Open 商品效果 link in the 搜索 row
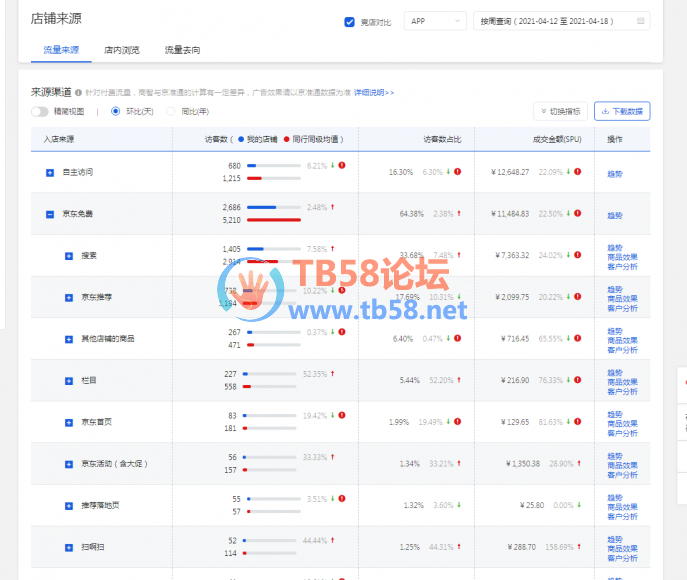687x580 pixels. click(622, 257)
